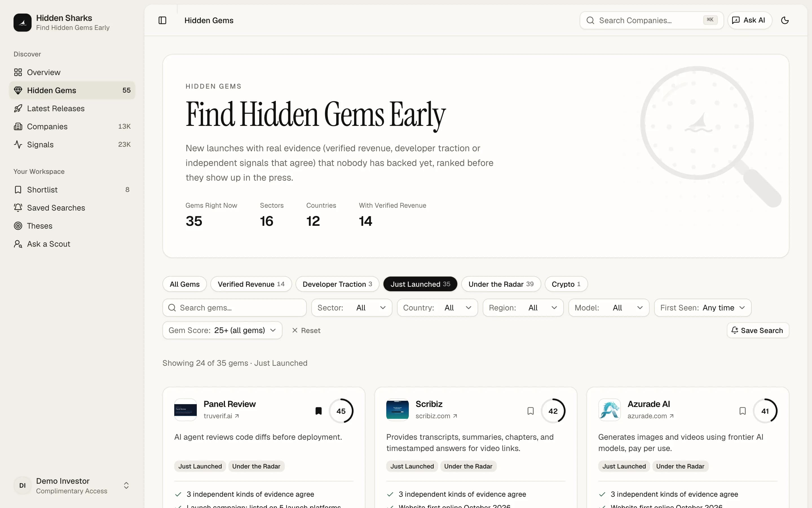Open the Model filter dropdown
This screenshot has width=812, height=508.
[x=609, y=308]
